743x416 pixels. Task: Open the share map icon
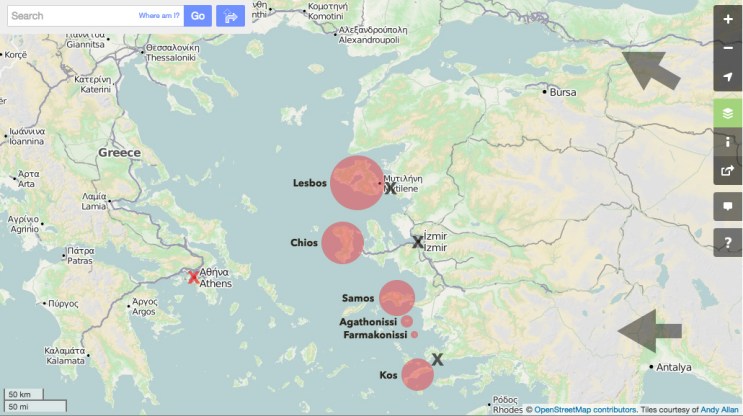(728, 171)
